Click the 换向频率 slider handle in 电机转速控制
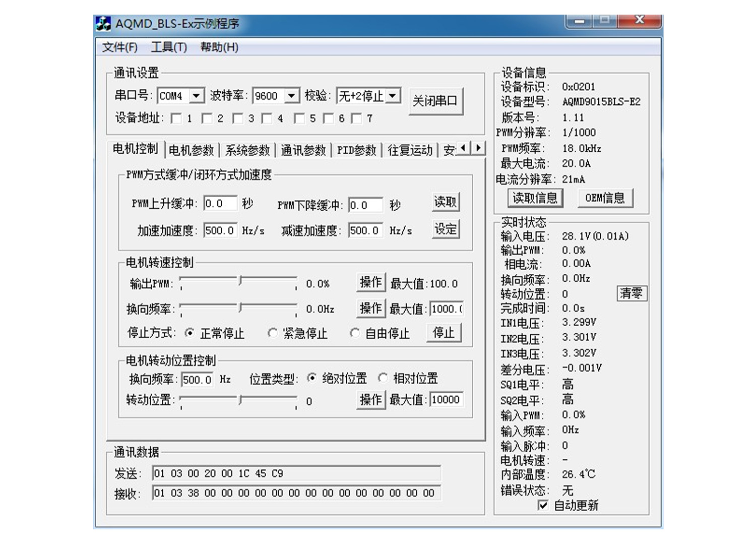Screen dimensions: 756x550 pyautogui.click(x=241, y=307)
